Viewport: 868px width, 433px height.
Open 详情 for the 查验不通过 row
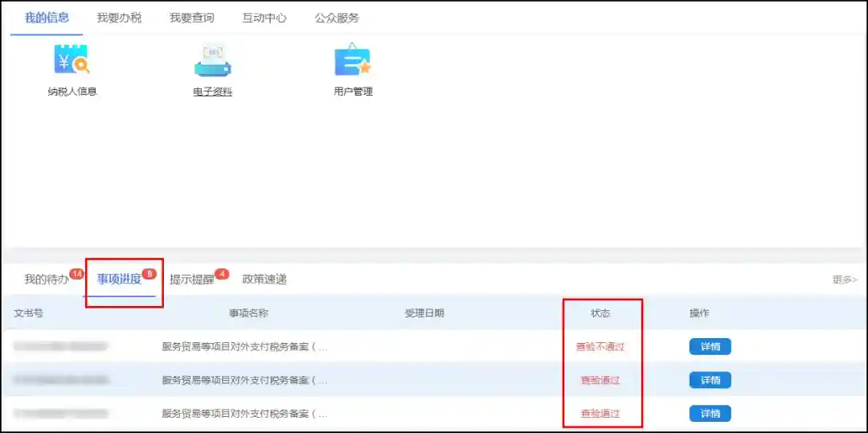[x=710, y=347]
